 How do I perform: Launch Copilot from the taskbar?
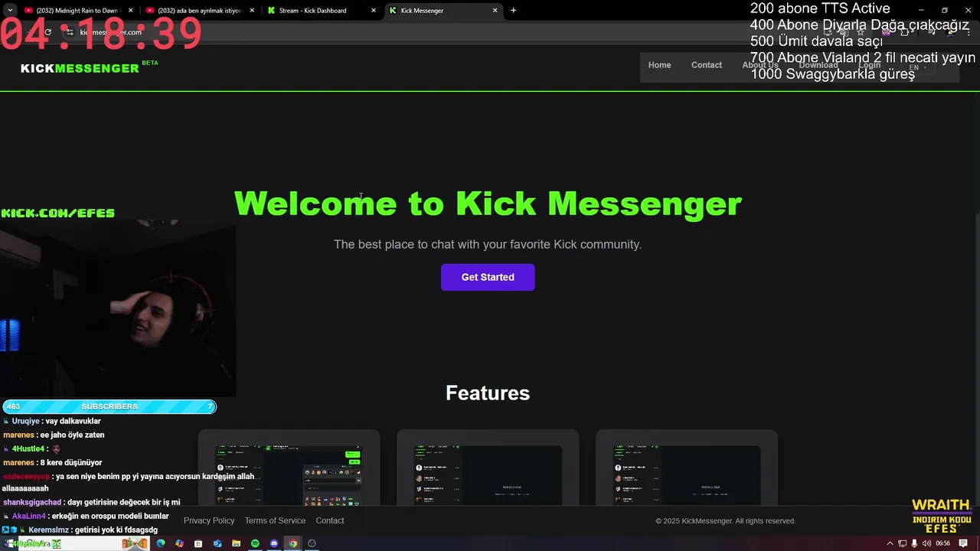point(179,543)
